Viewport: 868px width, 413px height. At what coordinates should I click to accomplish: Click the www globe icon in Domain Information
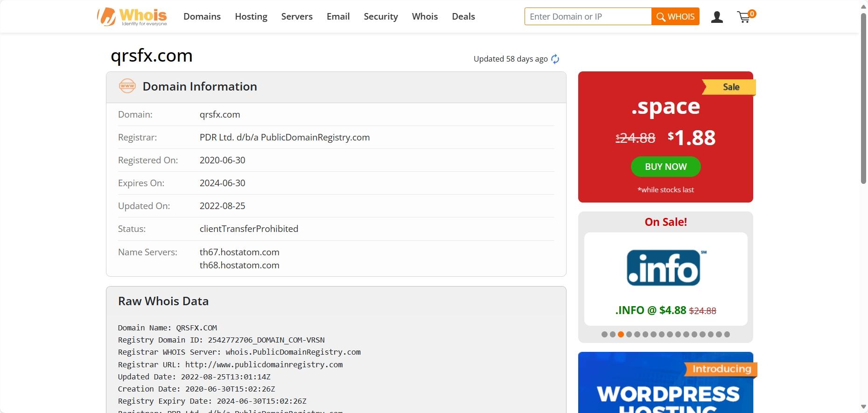[127, 86]
